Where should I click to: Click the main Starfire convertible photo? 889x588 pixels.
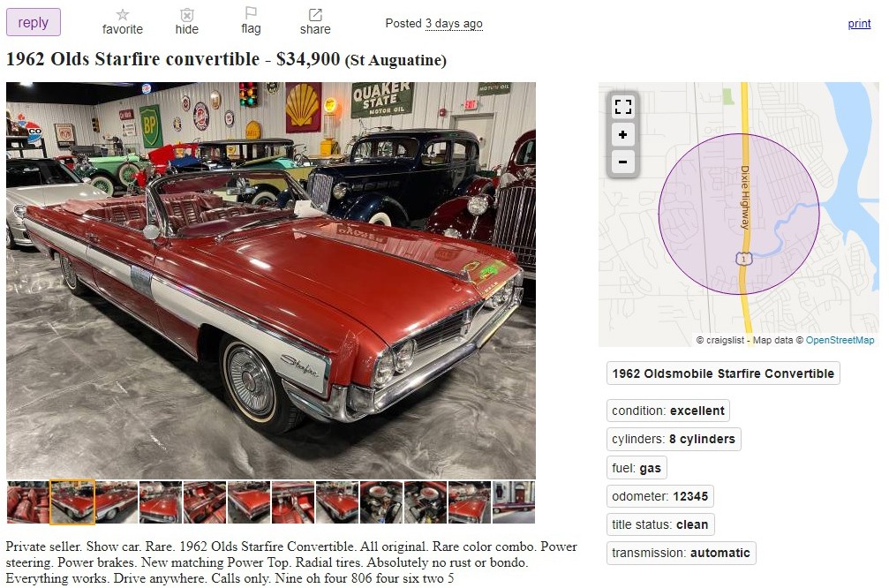click(271, 281)
